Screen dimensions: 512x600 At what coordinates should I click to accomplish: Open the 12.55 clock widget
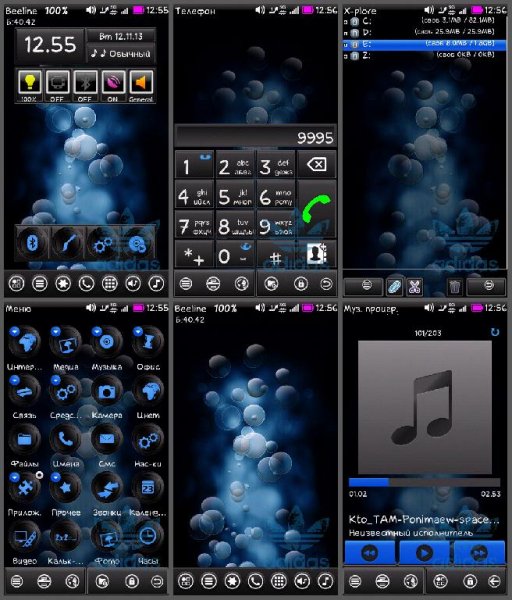tap(50, 45)
